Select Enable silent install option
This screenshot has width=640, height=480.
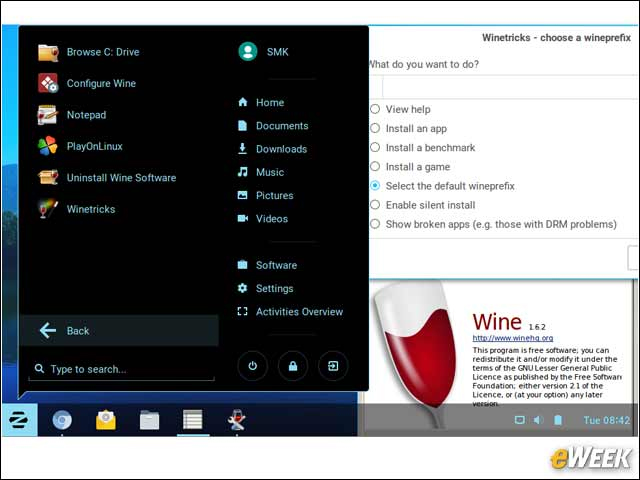[x=375, y=205]
